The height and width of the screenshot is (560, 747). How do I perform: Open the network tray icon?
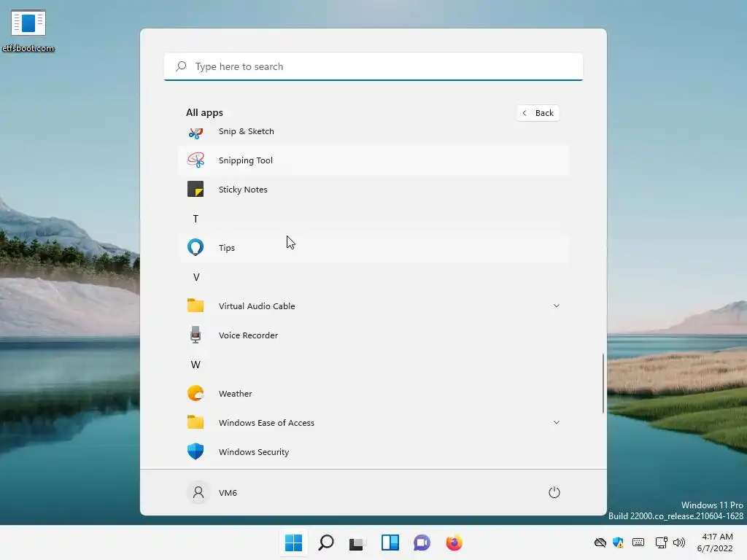pos(661,542)
